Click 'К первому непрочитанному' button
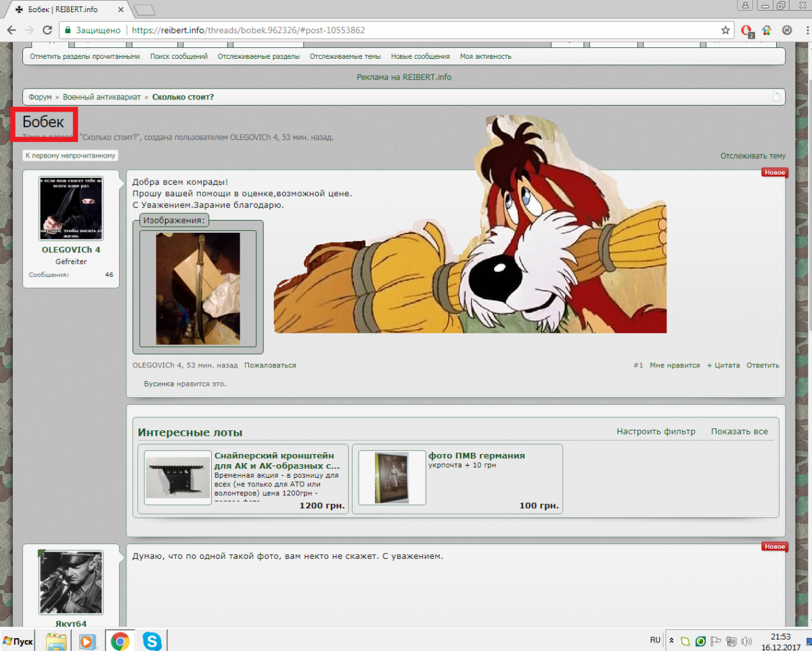Screen dimensions: 812x651 pyautogui.click(x=70, y=156)
